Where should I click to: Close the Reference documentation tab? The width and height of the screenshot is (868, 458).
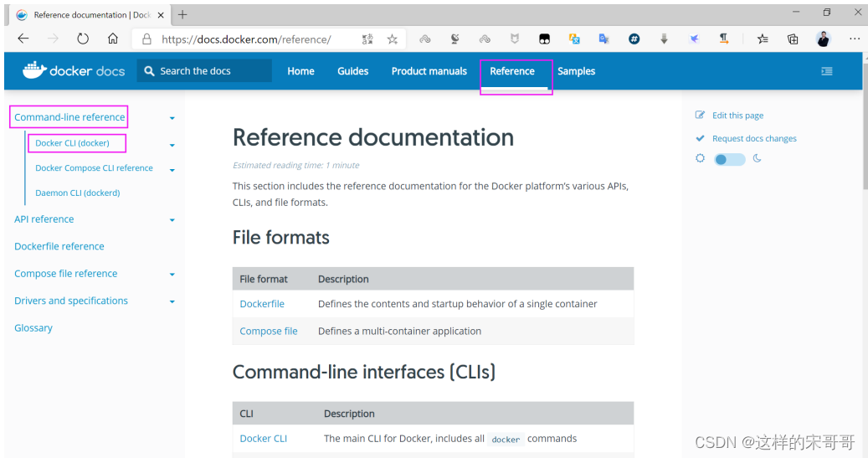(x=161, y=16)
